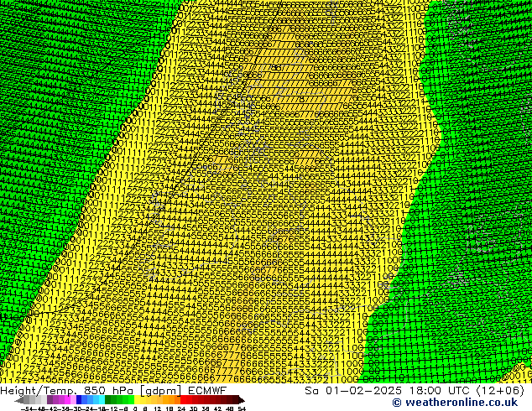Click the 54 value on legend scale
The width and height of the screenshot is (532, 411).
click(242, 408)
